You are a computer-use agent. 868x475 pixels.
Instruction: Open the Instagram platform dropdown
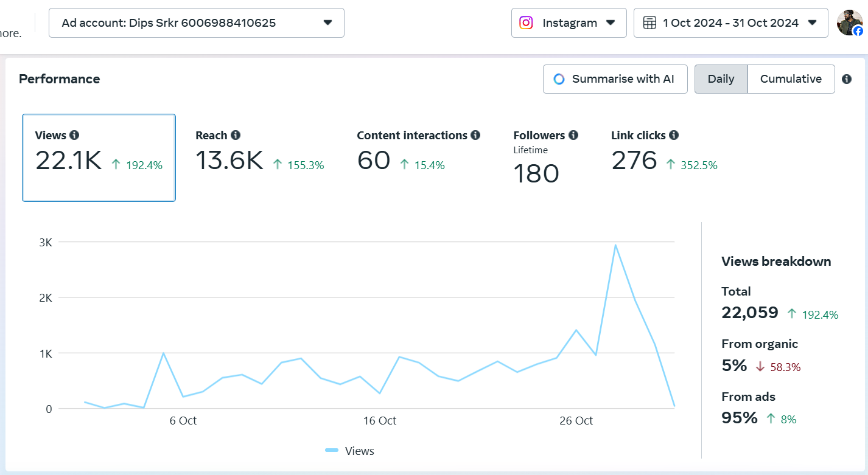click(569, 23)
